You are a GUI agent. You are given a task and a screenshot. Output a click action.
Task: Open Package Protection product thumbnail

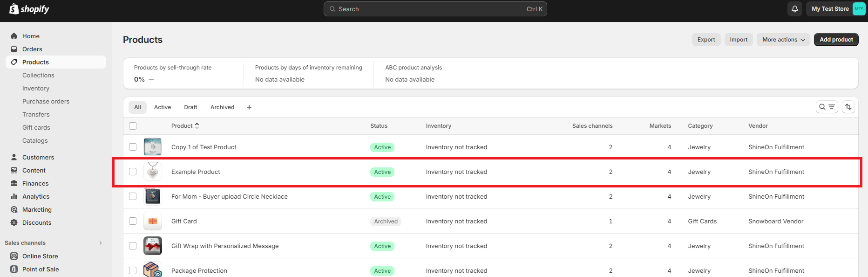[153, 270]
